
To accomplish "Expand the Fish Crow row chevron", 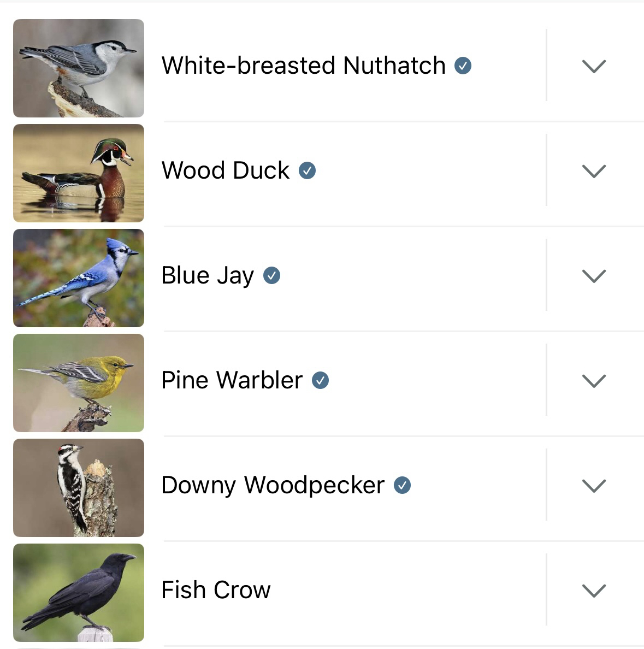I will coord(594,591).
